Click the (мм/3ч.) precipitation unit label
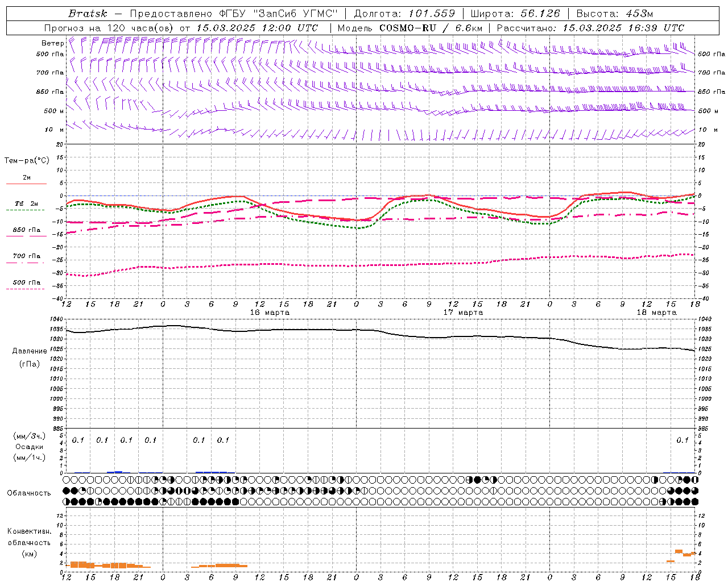Image resolution: width=728 pixels, height=582 pixels. click(x=30, y=436)
